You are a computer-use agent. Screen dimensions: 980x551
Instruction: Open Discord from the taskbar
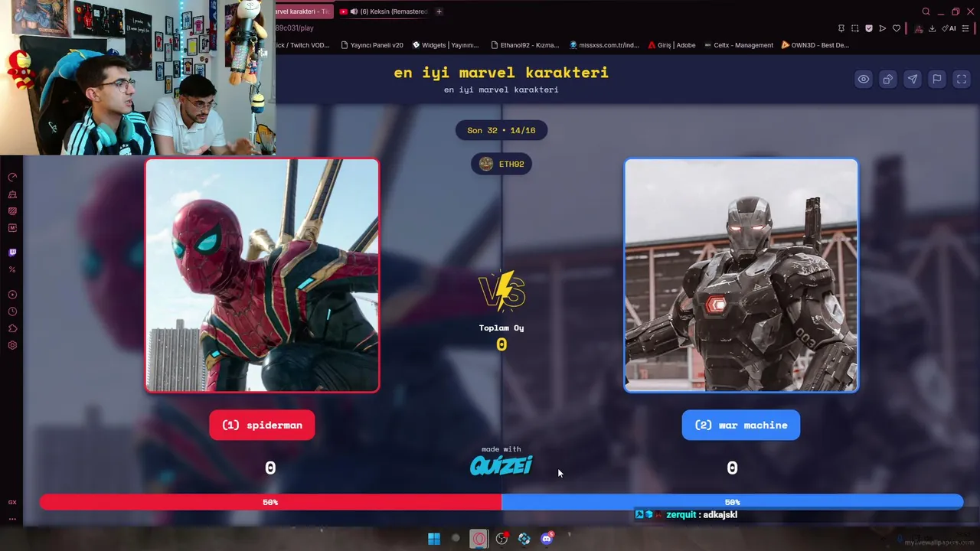547,539
